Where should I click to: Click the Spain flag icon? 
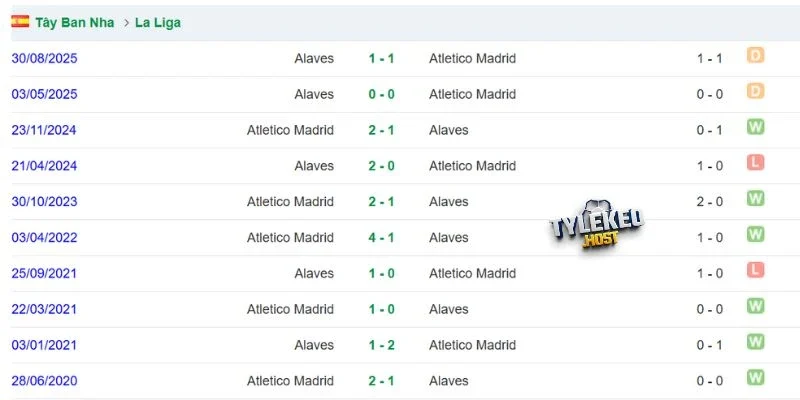point(20,21)
